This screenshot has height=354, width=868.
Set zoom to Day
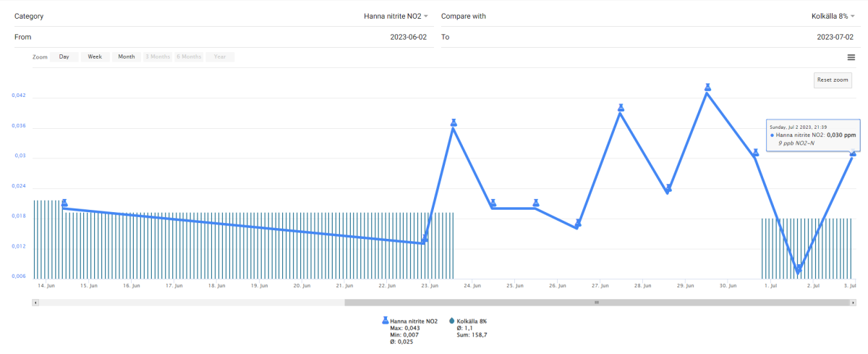point(64,56)
